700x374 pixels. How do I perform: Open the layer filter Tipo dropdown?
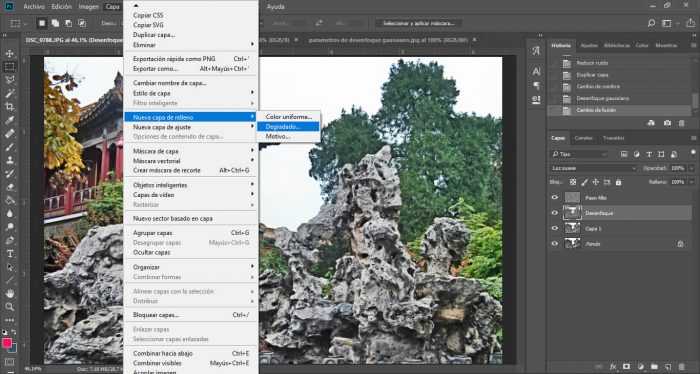pyautogui.click(x=579, y=154)
